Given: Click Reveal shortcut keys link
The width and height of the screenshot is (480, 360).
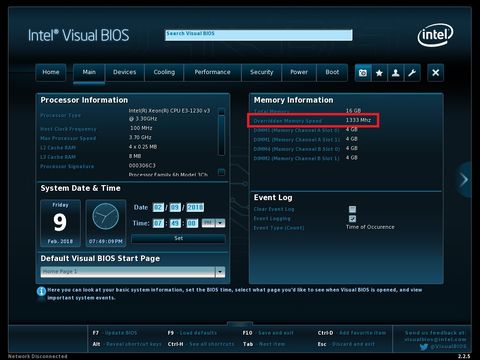Looking at the screenshot, I should pos(134,344).
